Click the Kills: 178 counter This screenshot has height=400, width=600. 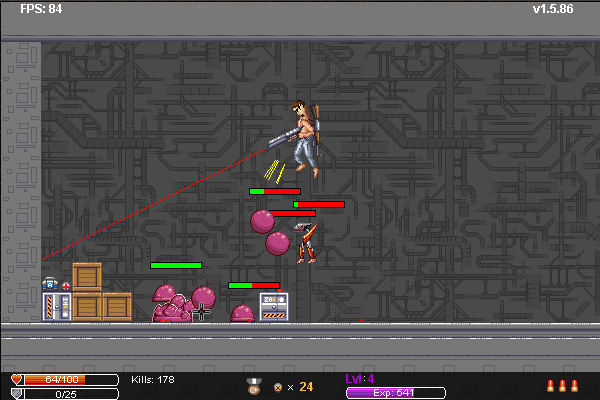coord(153,380)
